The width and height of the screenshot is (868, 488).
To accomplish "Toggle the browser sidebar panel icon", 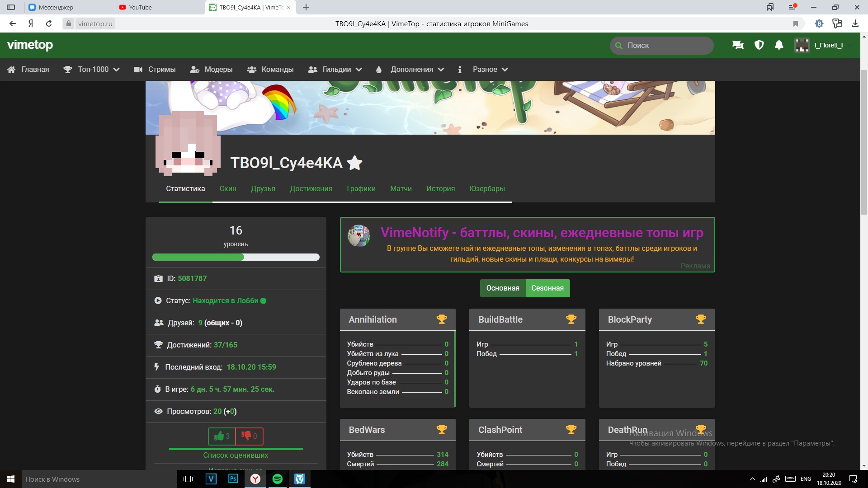I will [11, 7].
